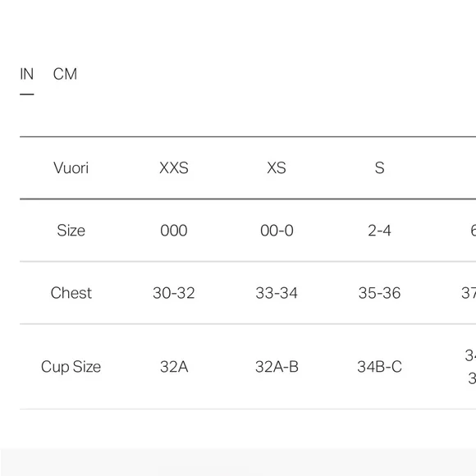Click the 33-34 chest measurement
Screen dimensions: 476x476
click(x=277, y=293)
